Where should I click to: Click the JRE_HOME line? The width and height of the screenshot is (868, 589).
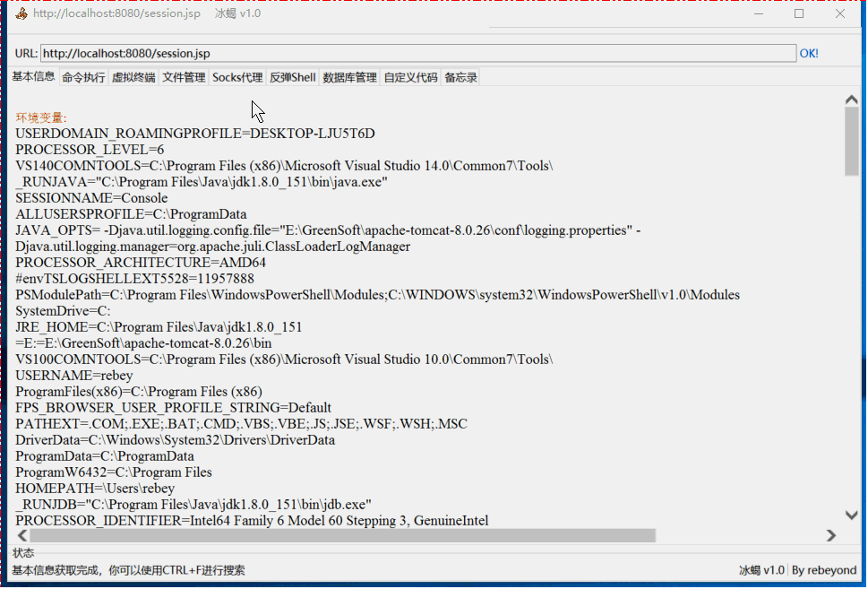[x=159, y=327]
